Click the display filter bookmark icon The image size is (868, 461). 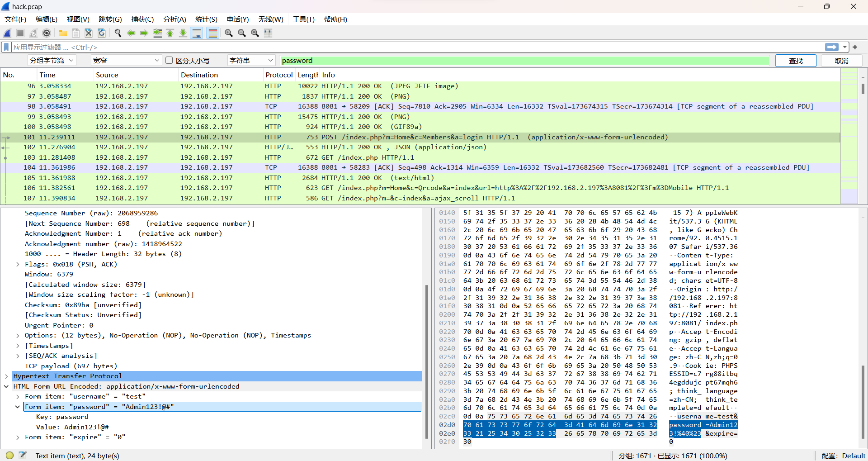[6, 47]
